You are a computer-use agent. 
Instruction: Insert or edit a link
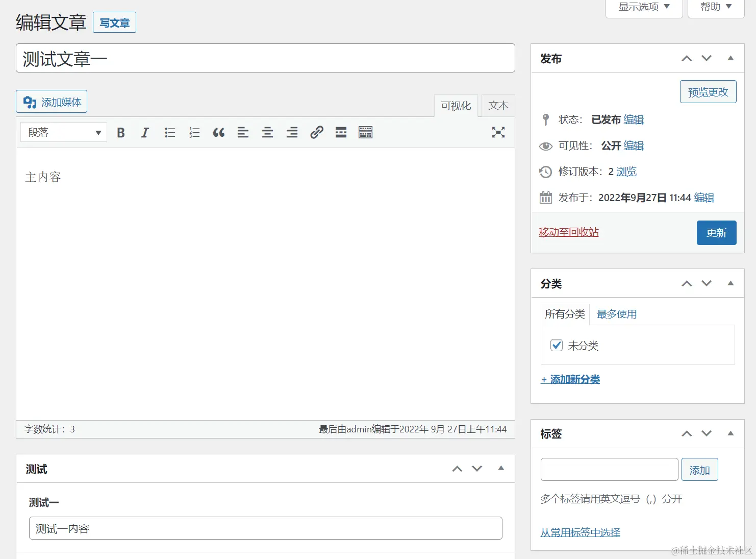click(x=317, y=133)
